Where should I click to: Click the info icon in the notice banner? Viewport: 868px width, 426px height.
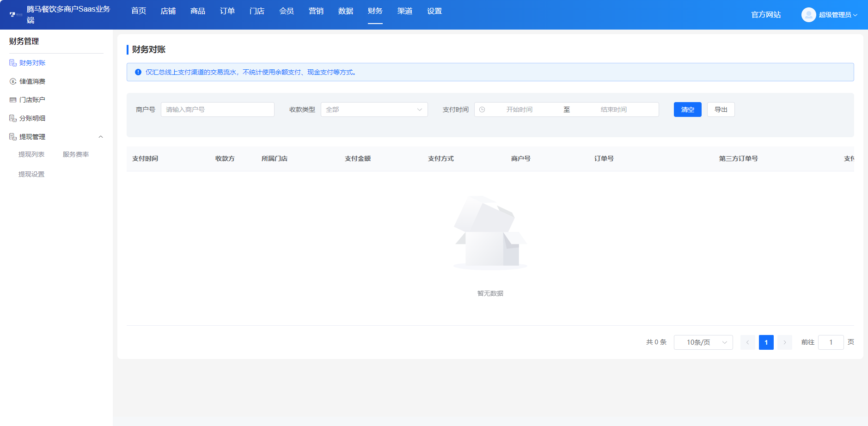tap(137, 72)
